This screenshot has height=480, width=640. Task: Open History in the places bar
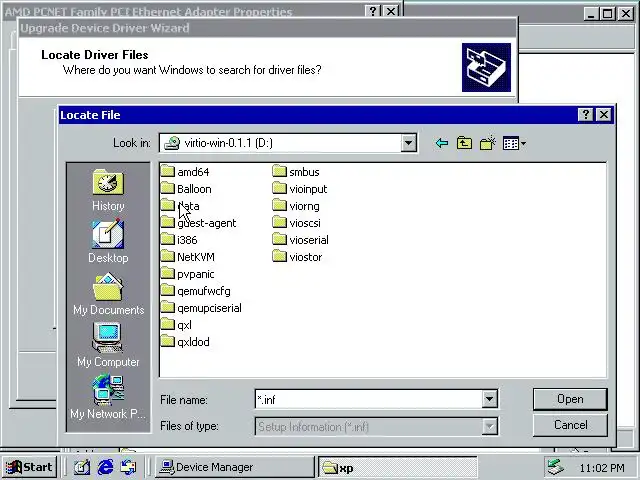click(108, 191)
